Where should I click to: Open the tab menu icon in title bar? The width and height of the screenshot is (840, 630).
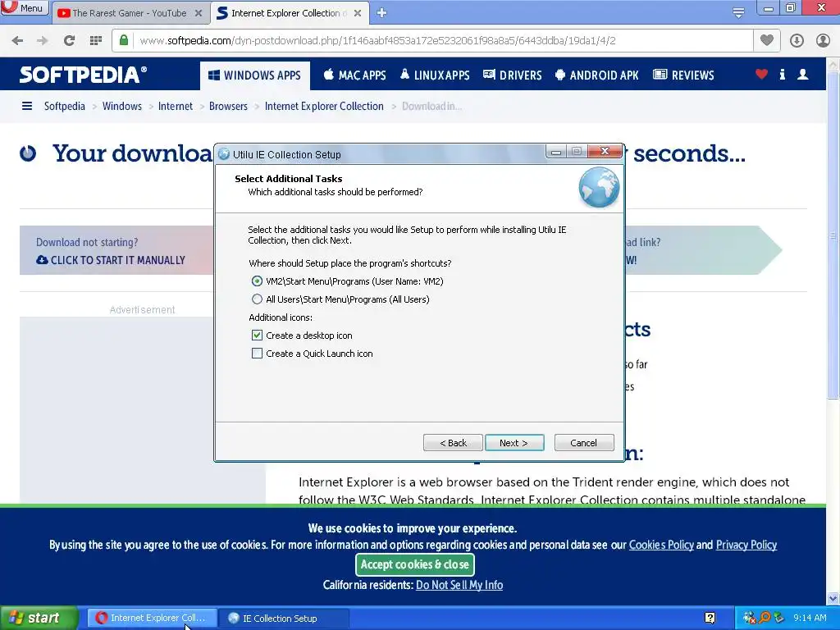(738, 13)
